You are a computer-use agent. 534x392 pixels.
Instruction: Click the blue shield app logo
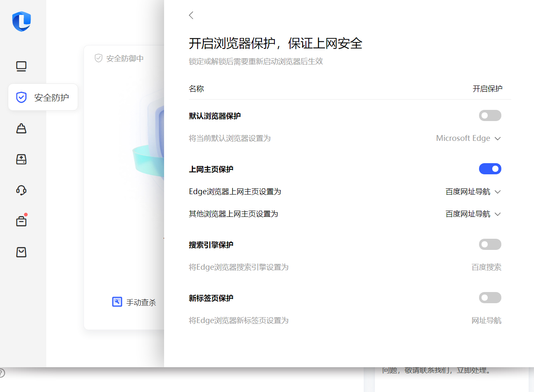click(x=21, y=21)
